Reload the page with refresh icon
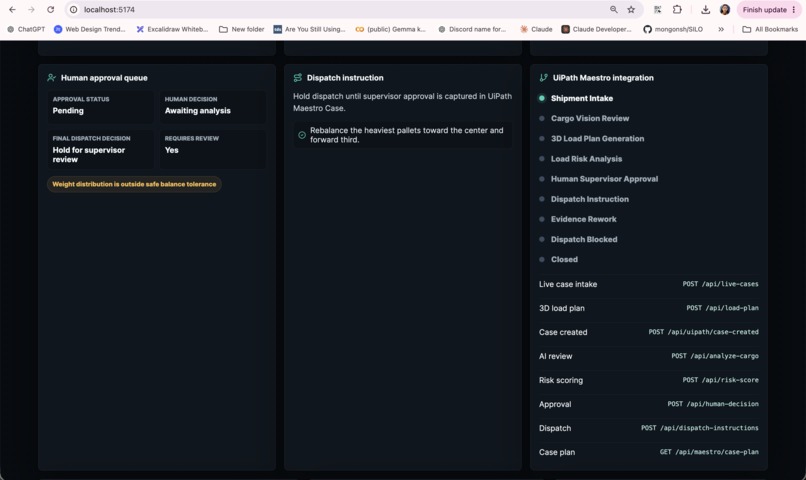 coord(50,10)
